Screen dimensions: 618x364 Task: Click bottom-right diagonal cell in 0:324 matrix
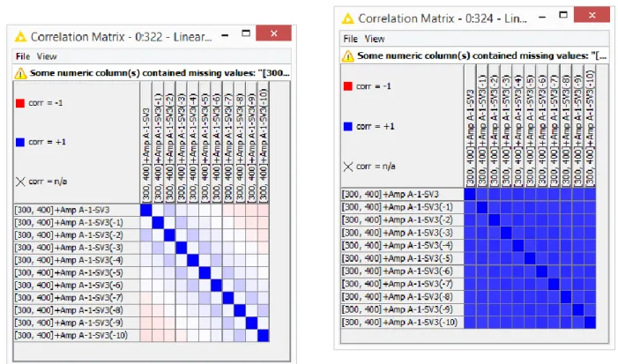click(x=590, y=323)
